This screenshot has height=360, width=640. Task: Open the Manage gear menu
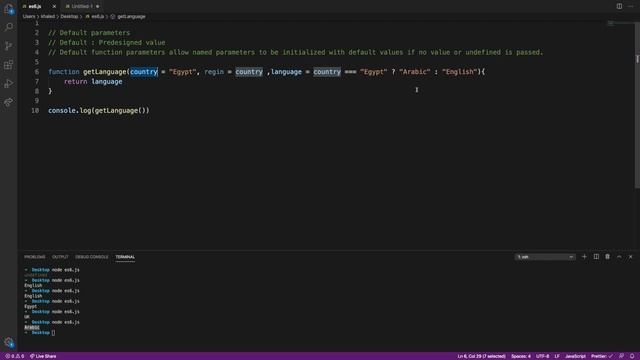[9, 342]
